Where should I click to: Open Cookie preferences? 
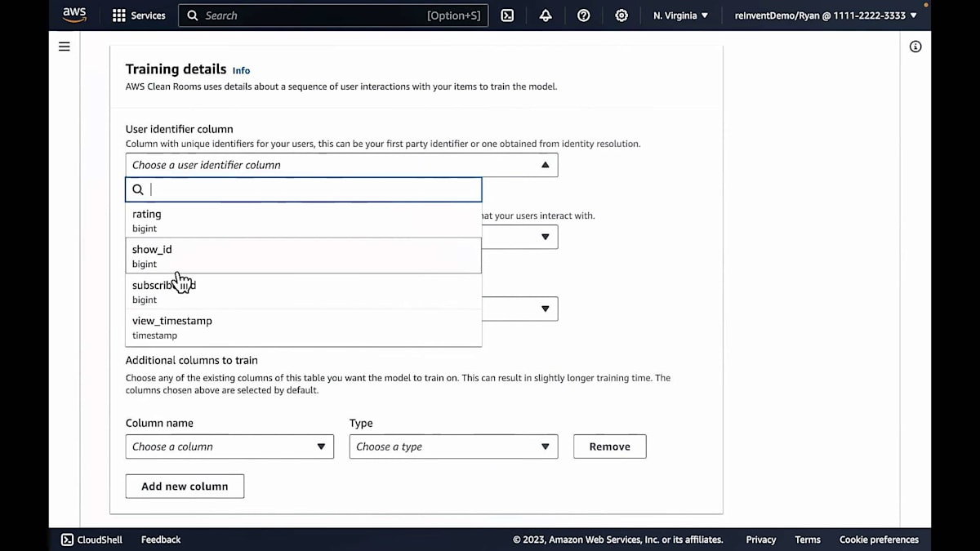879,540
